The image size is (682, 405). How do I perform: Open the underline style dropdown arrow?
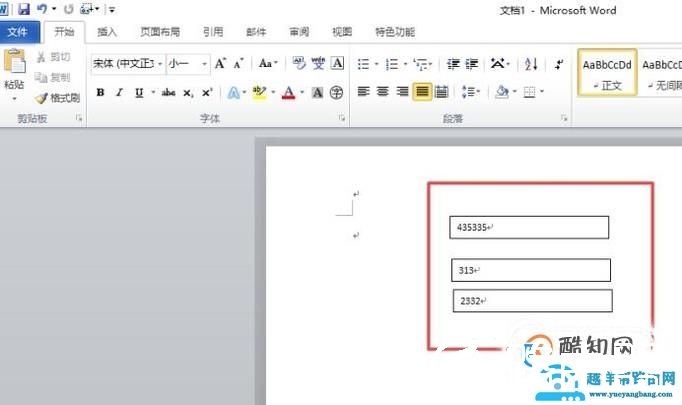tap(153, 92)
